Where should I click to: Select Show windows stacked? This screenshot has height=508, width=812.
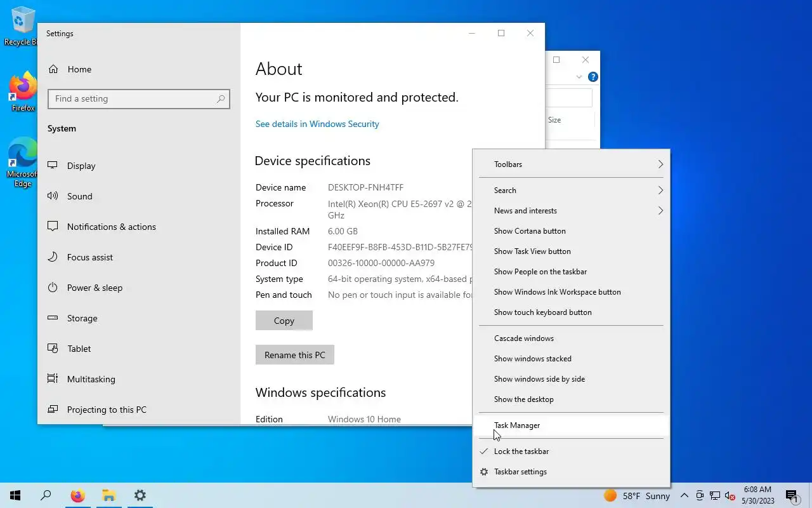(x=571, y=359)
